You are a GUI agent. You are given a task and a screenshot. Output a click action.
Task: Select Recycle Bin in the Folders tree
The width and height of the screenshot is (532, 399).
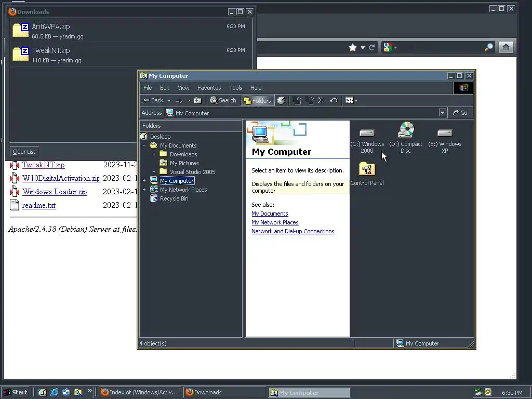tap(174, 198)
